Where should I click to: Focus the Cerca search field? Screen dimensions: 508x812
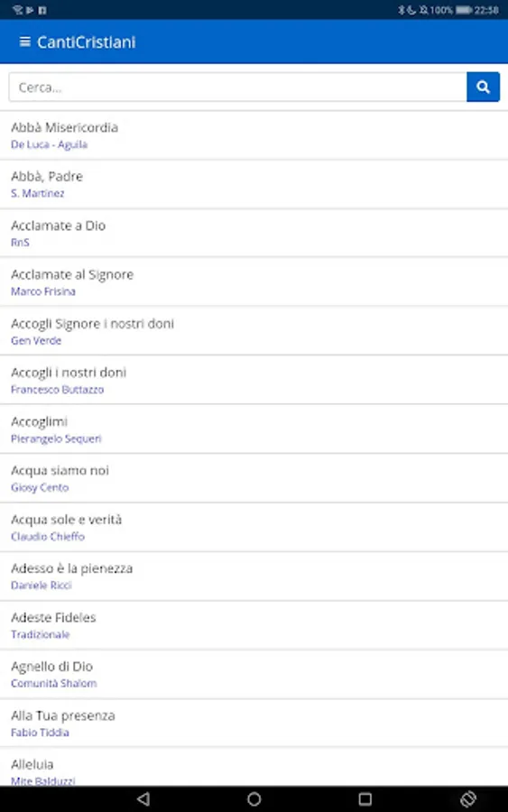(x=237, y=87)
